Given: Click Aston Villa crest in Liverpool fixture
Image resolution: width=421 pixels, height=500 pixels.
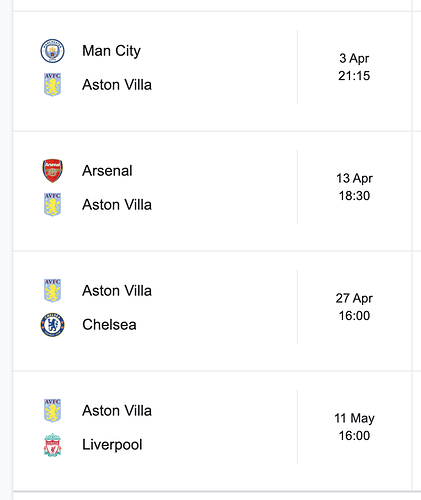Looking at the screenshot, I should click(x=52, y=411).
